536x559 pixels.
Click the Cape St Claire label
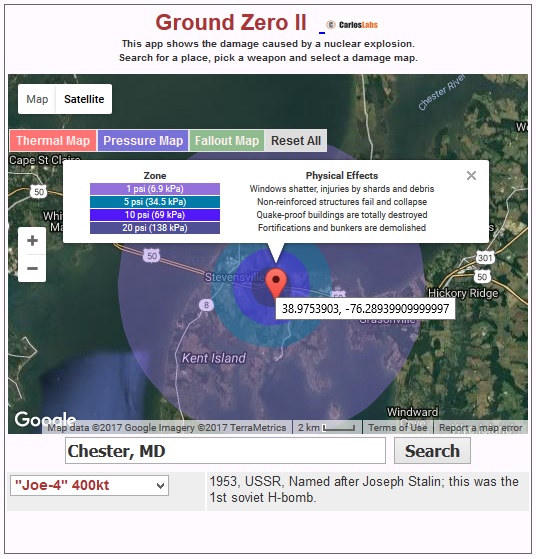pyautogui.click(x=45, y=160)
